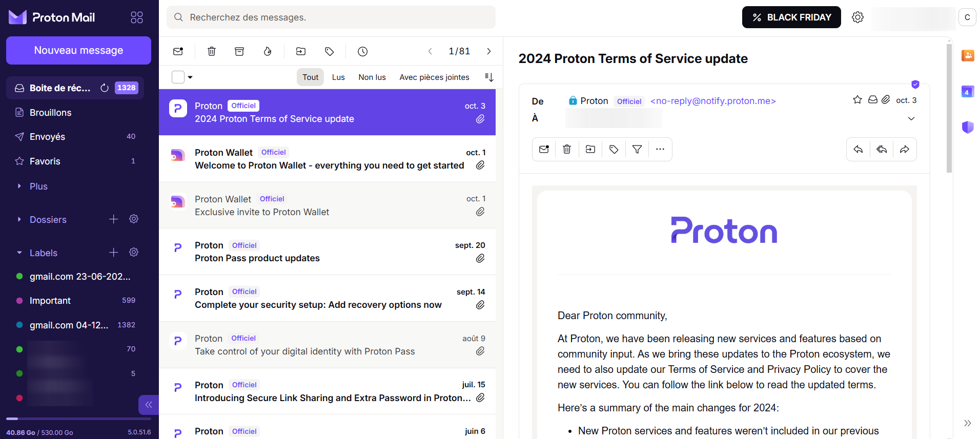Image resolution: width=980 pixels, height=439 pixels.
Task: Add a new folder with Dossiers plus
Action: 114,219
